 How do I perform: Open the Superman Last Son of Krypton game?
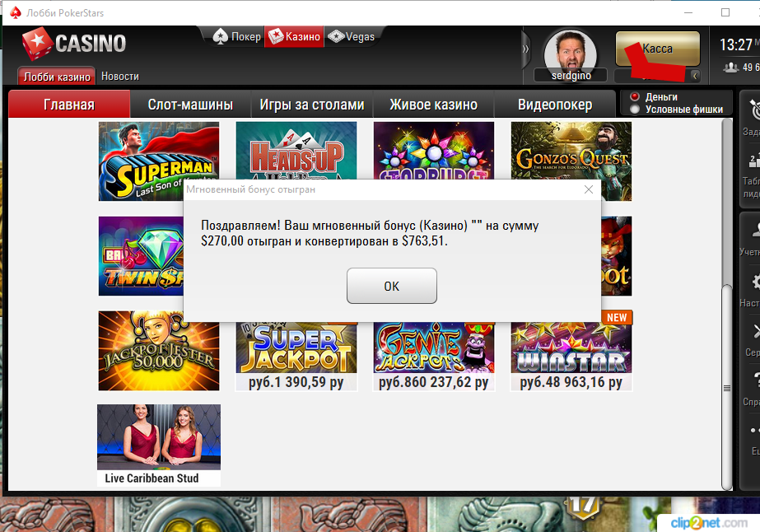pyautogui.click(x=158, y=161)
